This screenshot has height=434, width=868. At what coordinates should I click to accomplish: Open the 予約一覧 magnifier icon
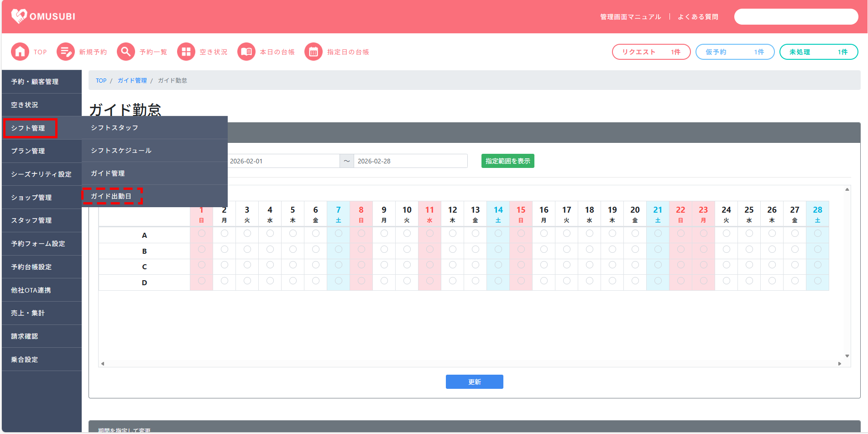[x=126, y=52]
